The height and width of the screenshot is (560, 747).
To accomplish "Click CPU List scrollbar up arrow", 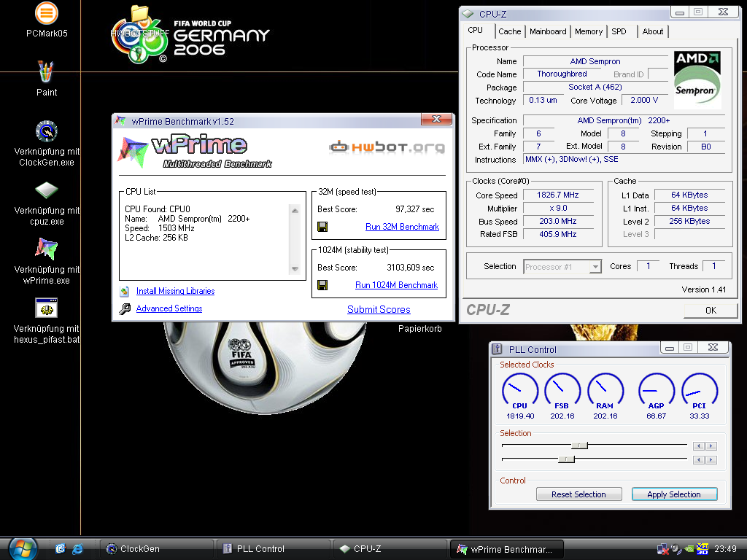I will click(x=295, y=211).
